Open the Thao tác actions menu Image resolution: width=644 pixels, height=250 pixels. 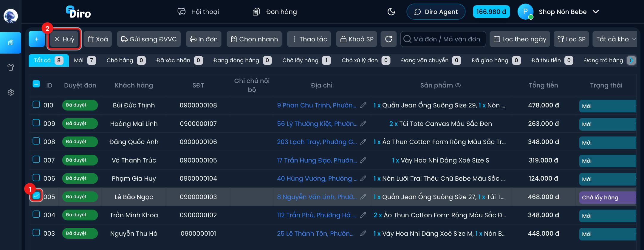click(309, 39)
